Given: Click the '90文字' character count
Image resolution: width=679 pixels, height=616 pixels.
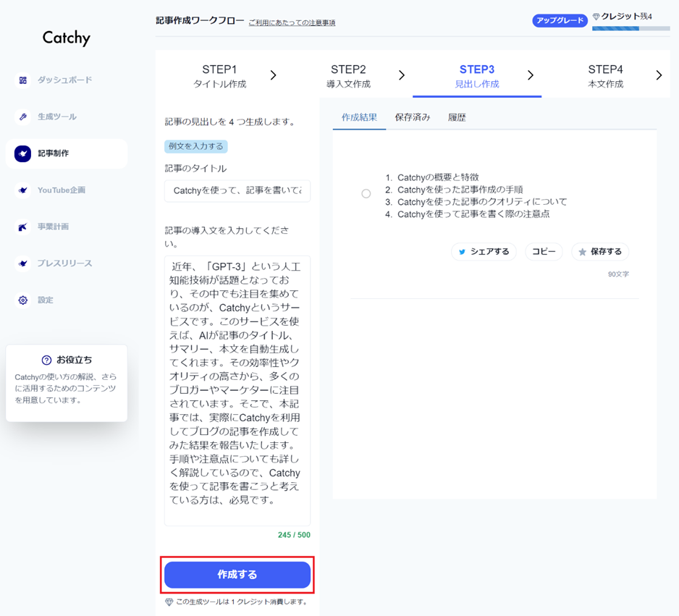Looking at the screenshot, I should coord(618,274).
